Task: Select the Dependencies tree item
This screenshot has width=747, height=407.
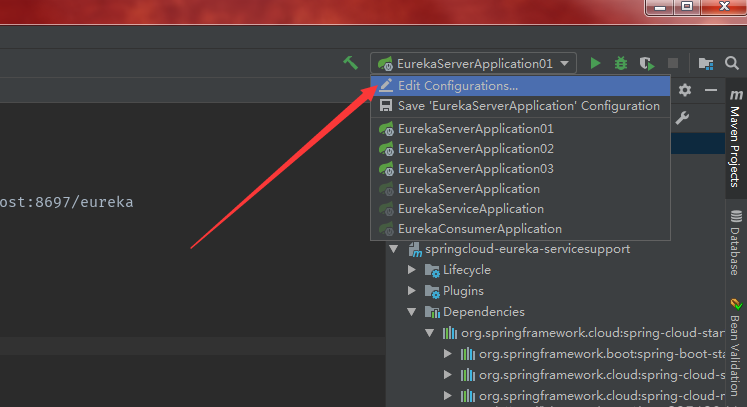Action: (x=484, y=312)
